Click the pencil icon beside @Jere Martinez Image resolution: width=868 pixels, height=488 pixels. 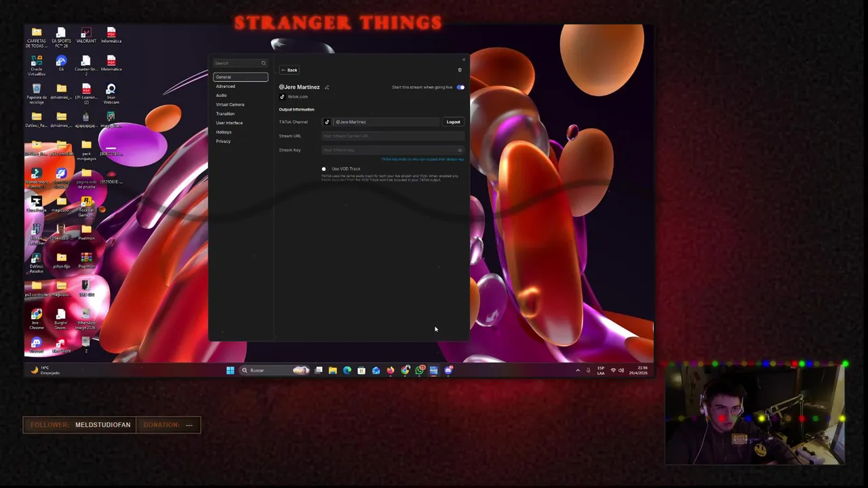pyautogui.click(x=327, y=87)
